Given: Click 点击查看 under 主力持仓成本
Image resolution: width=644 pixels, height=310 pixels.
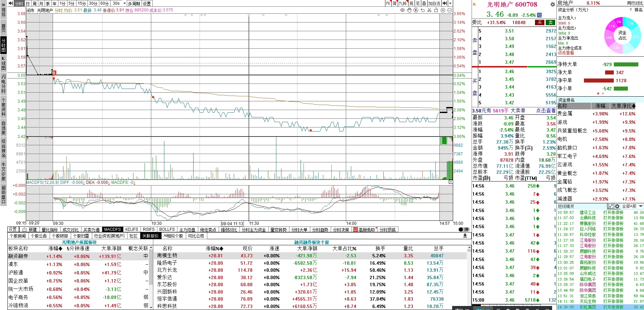Looking at the screenshot, I should click(566, 53).
